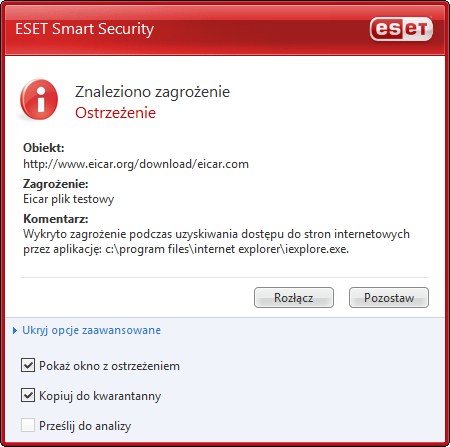
Task: Click the Ukryj opcje zaawansowane link
Action: [x=91, y=330]
